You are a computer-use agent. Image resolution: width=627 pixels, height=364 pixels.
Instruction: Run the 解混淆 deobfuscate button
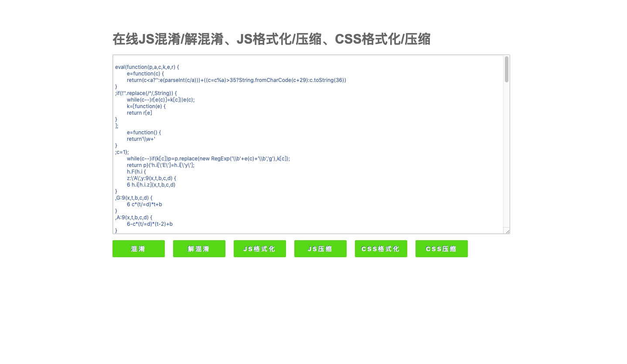pyautogui.click(x=199, y=248)
